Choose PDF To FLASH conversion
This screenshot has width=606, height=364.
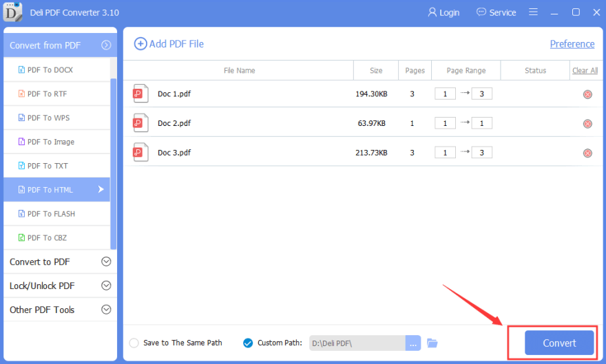[x=56, y=213]
